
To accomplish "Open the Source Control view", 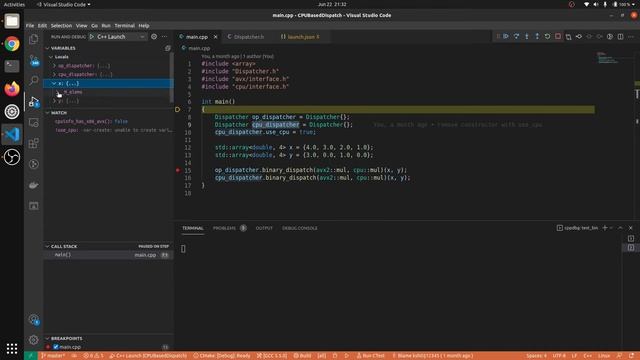I will (34, 60).
